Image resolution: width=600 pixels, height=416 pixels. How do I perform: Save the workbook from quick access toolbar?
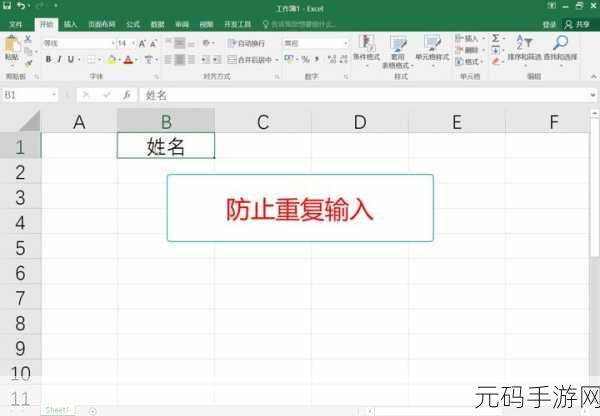(x=7, y=5)
